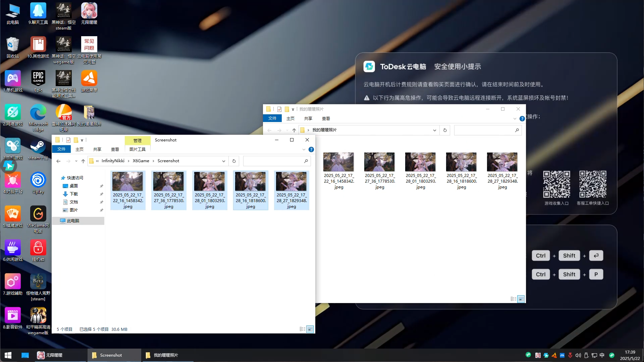Open 无限暖暖 desktop shortcut
Image resolution: width=644 pixels, height=362 pixels.
pyautogui.click(x=89, y=14)
